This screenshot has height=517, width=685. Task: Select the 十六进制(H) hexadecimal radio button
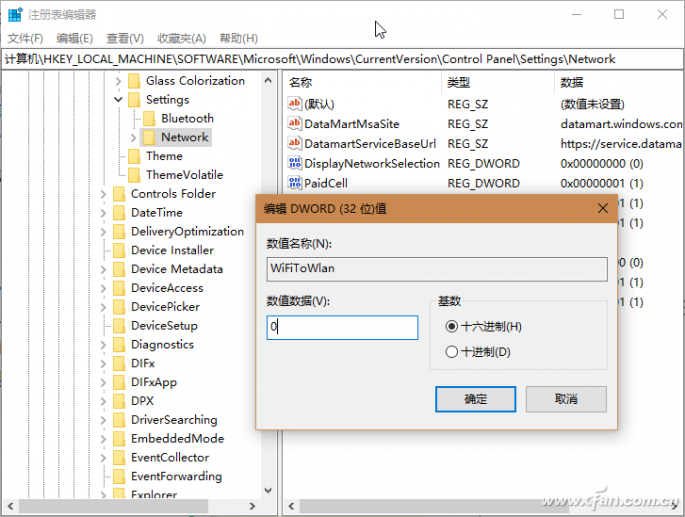452,326
